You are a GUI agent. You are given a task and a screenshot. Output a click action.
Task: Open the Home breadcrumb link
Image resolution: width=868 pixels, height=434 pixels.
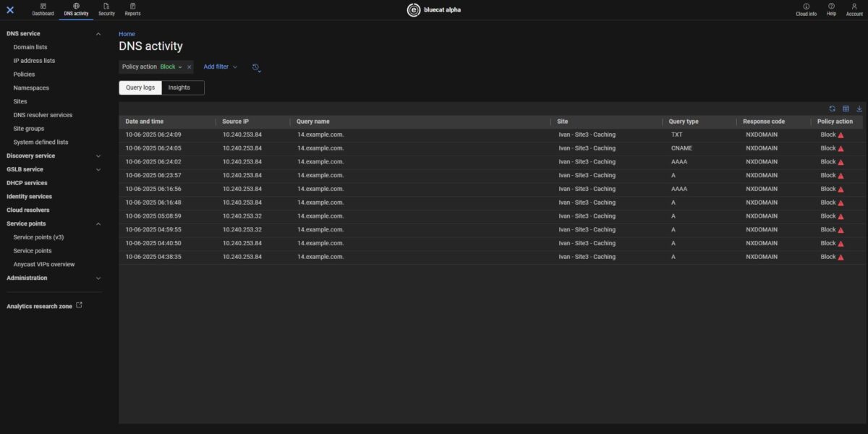[127, 33]
